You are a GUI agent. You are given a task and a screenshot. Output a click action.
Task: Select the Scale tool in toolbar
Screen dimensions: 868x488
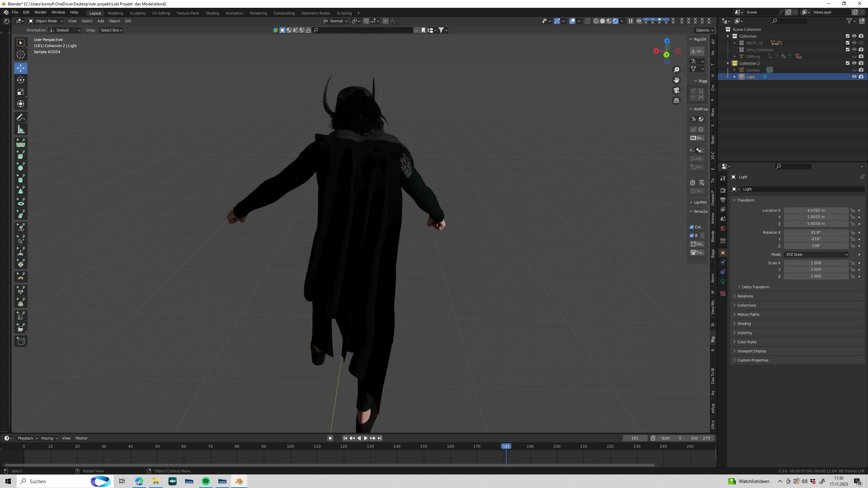pos(21,92)
